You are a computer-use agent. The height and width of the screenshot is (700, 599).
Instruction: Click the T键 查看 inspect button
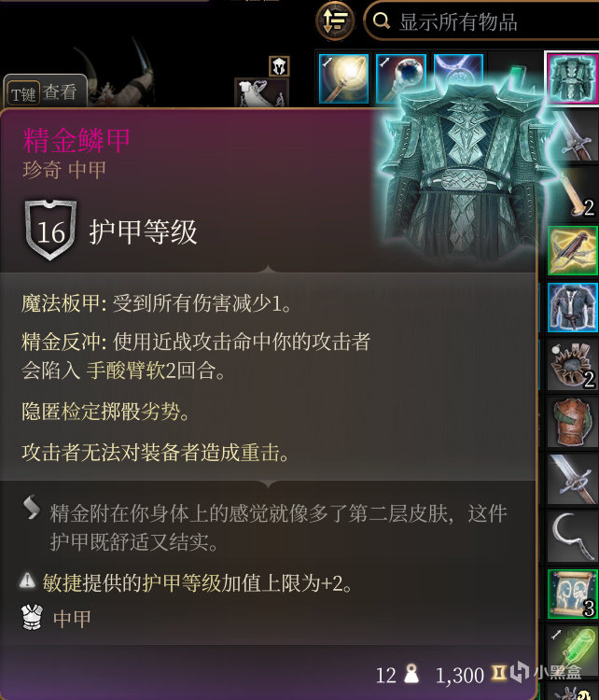45,92
